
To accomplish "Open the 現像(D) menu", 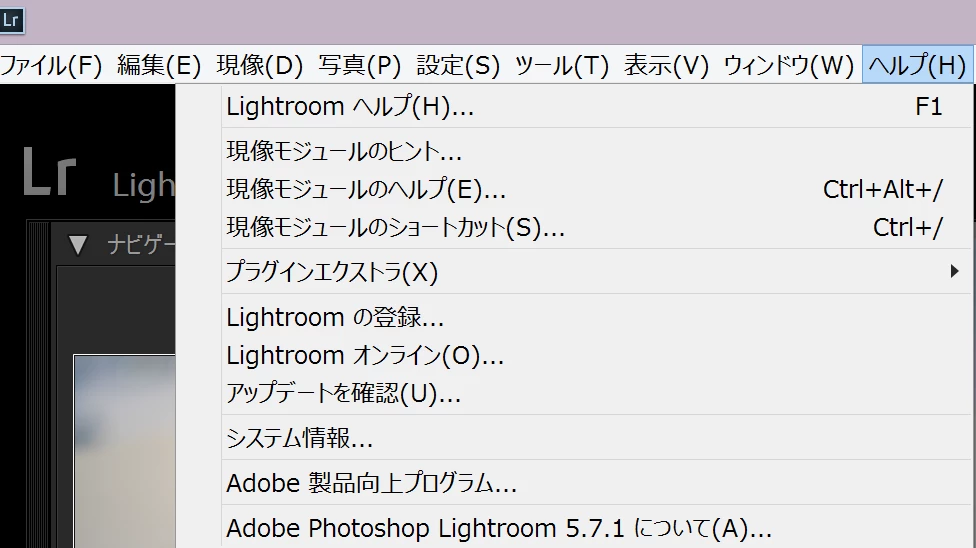I will point(260,65).
